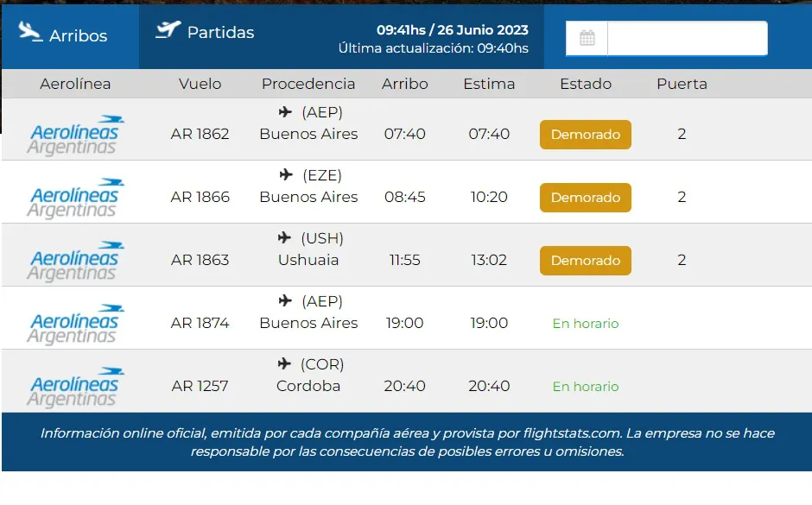
Task: Click Aerolíneas Argentinas logo in AR 1257 row
Action: 75,387
